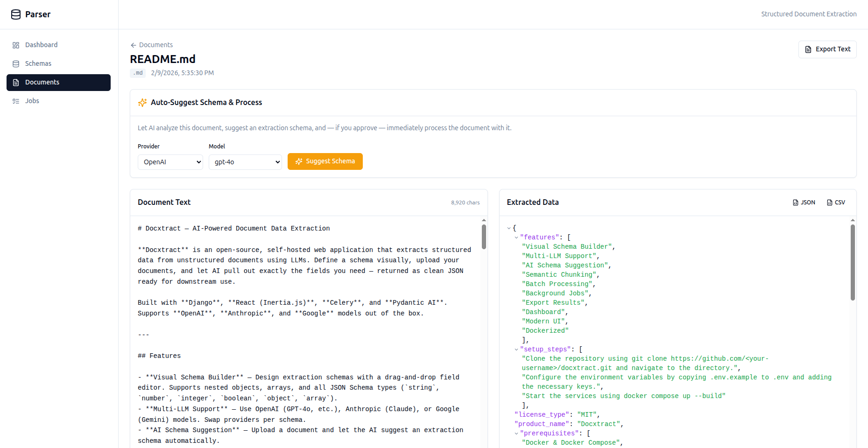Click the Parser app title
Image resolution: width=868 pixels, height=448 pixels.
38,14
